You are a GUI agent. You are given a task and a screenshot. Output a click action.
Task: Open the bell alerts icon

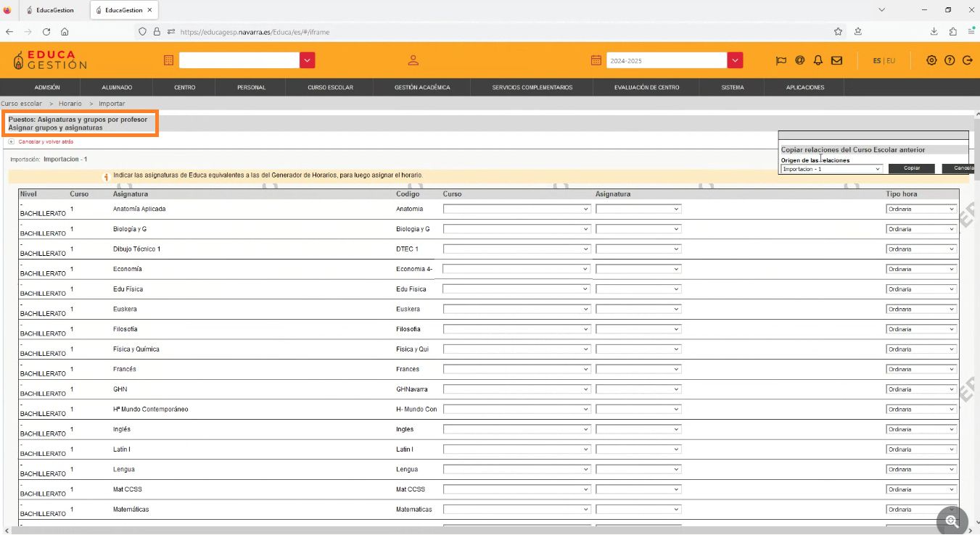(818, 61)
